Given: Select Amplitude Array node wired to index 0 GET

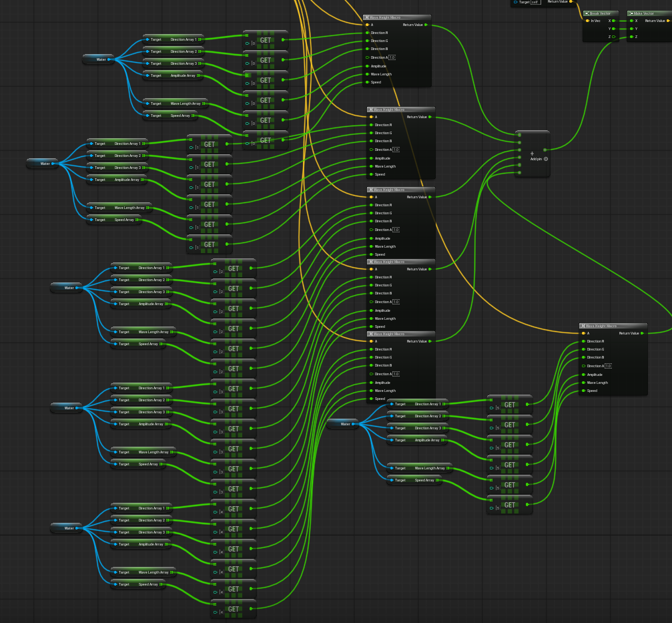Looking at the screenshot, I should click(x=173, y=75).
